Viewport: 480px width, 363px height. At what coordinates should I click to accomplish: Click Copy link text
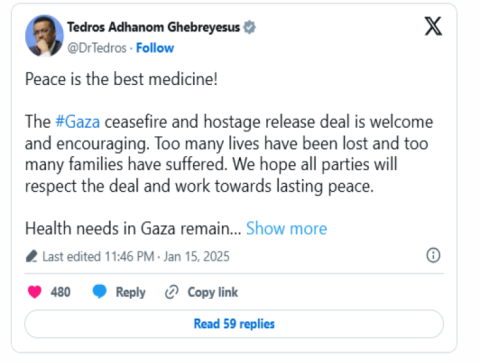[213, 292]
